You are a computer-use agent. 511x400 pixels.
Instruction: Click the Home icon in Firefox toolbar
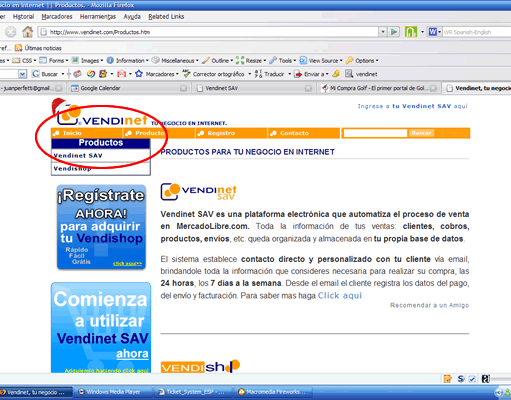[x=27, y=32]
